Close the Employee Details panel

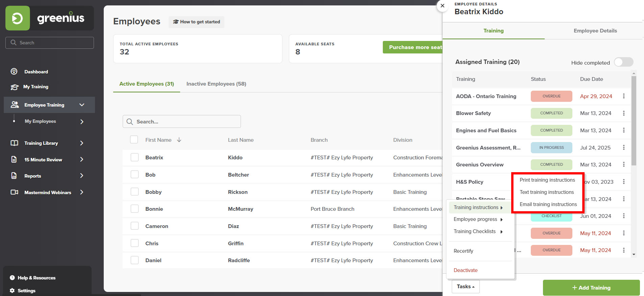[x=442, y=6]
